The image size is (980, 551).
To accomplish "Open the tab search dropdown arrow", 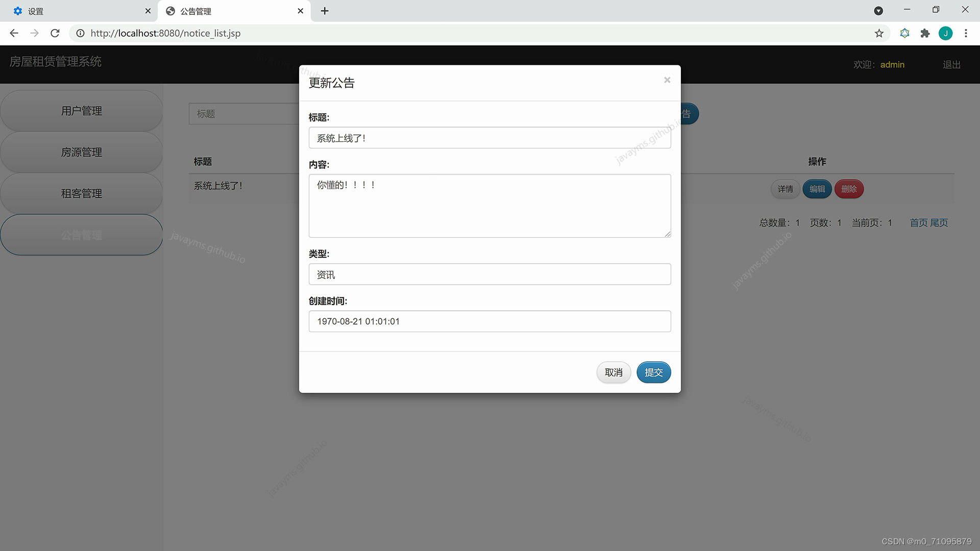I will tap(878, 11).
